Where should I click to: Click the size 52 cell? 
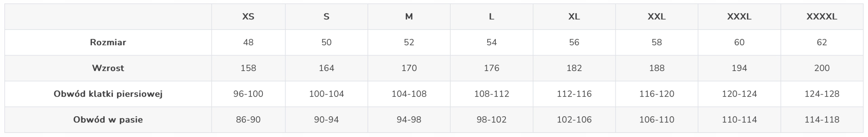[409, 42]
